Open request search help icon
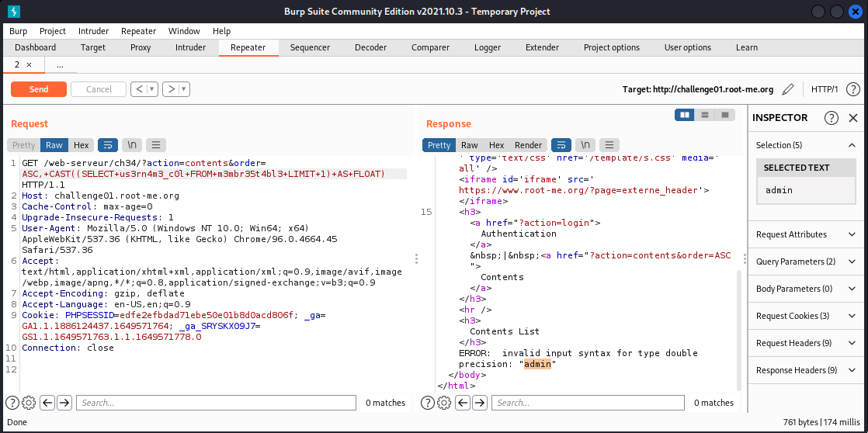The height and width of the screenshot is (433, 868). [x=12, y=403]
